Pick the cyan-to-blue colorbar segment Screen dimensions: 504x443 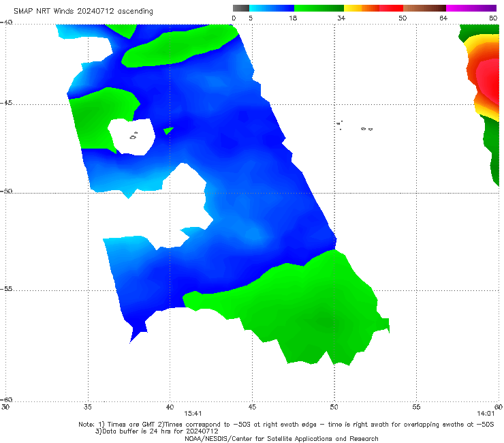(272, 8)
